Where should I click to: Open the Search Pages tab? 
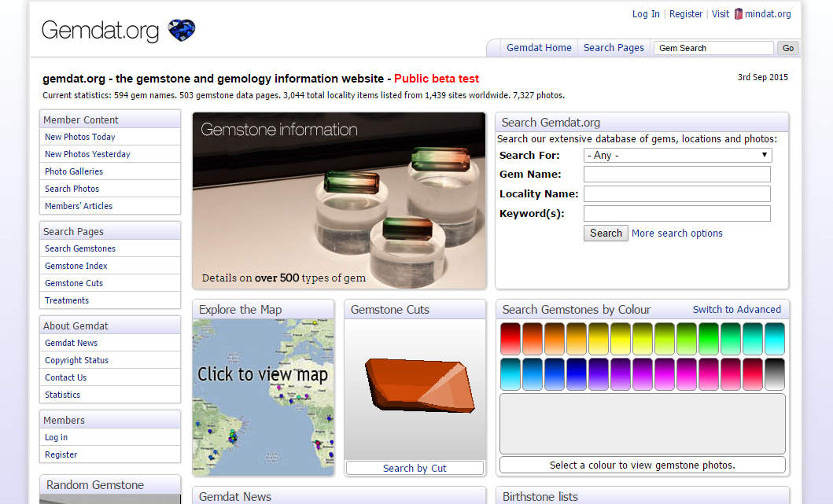[x=614, y=48]
